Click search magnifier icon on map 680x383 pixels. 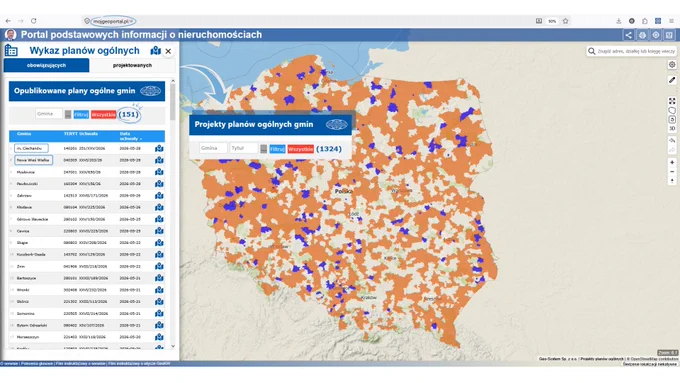[592, 51]
